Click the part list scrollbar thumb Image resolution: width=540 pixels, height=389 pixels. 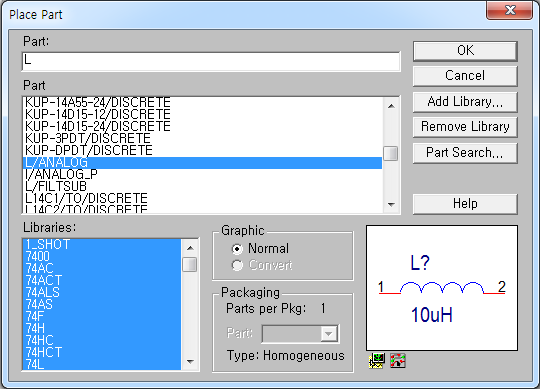pos(391,153)
